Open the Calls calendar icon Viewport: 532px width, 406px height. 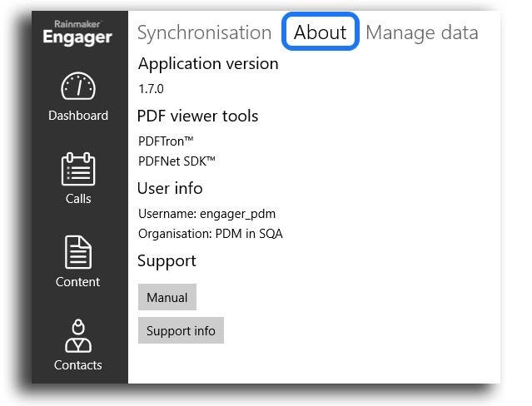[78, 169]
